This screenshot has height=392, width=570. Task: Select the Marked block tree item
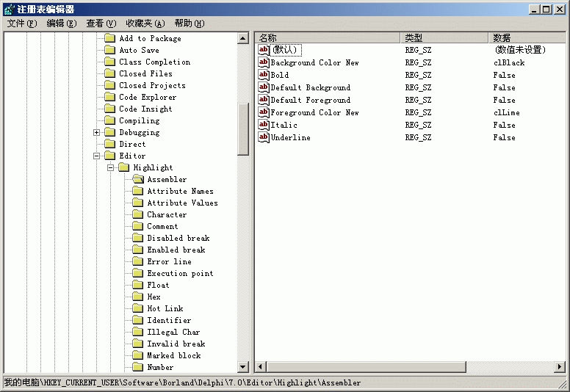tap(173, 355)
